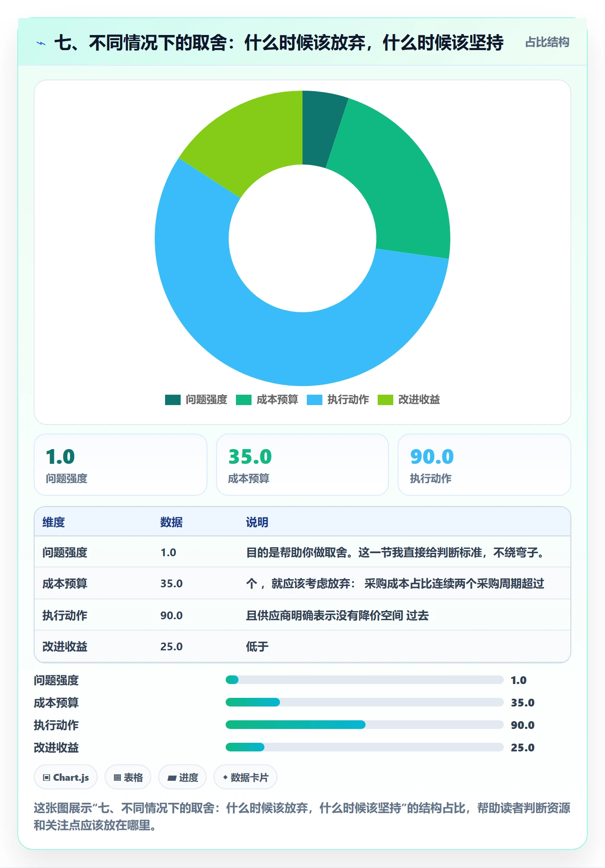Image resolution: width=605 pixels, height=868 pixels.
Task: Click the 25.0 value in the table
Action: pos(172,646)
